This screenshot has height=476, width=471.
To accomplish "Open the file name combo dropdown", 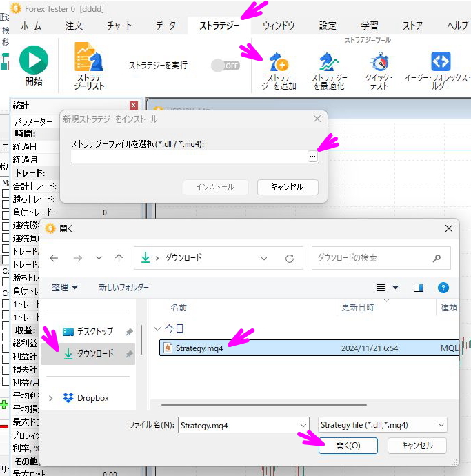I will [x=303, y=426].
